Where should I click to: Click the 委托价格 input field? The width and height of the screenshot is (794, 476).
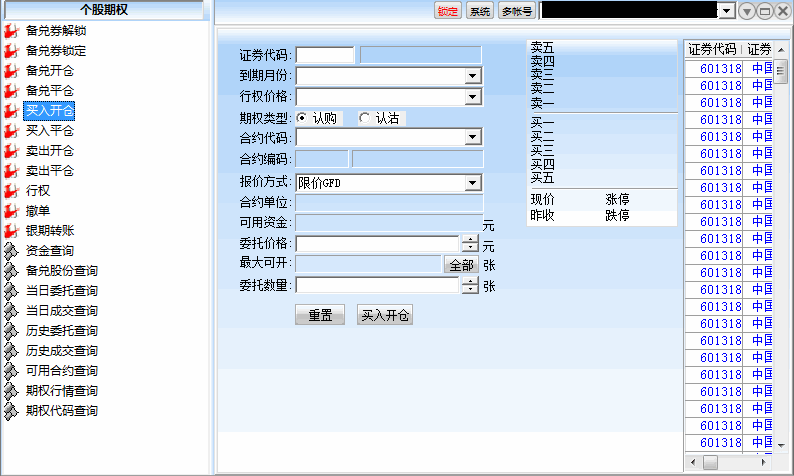click(x=378, y=244)
